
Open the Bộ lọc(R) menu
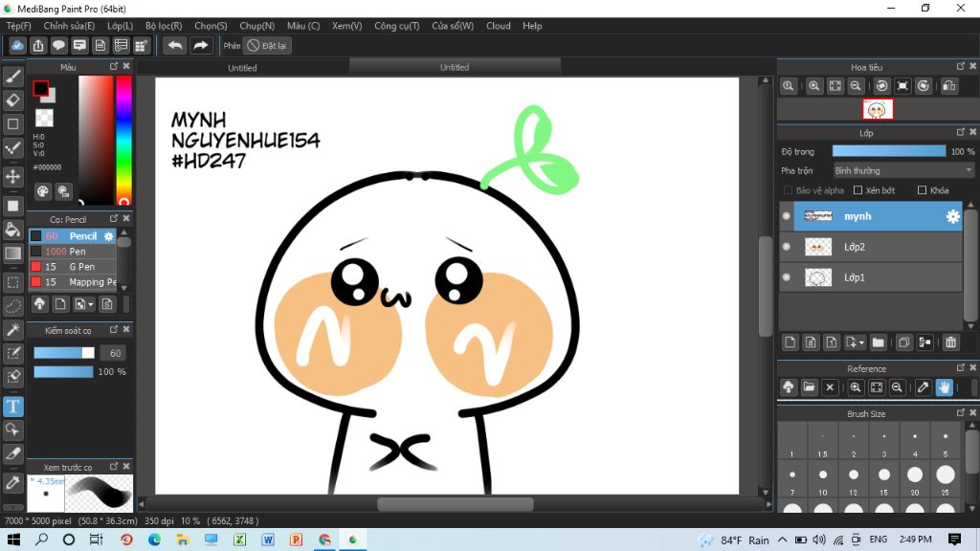point(164,26)
